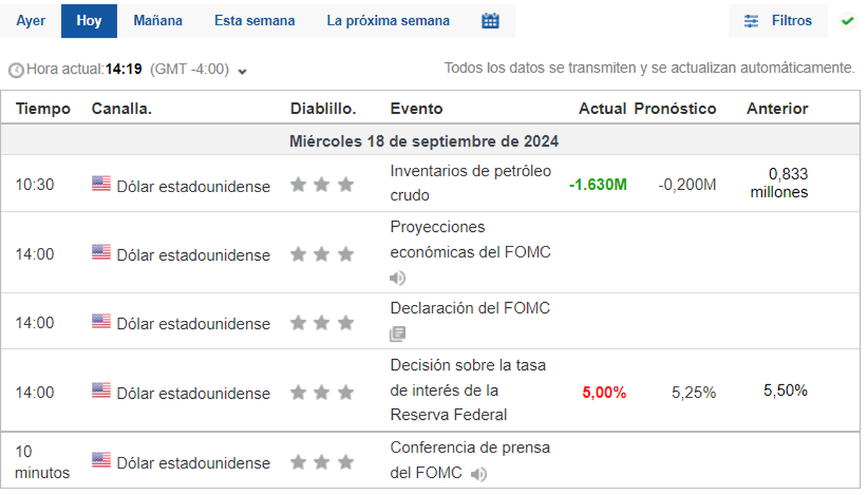Expand the GMT -4:00 timezone dropdown
This screenshot has height=495, width=868.
click(x=242, y=71)
